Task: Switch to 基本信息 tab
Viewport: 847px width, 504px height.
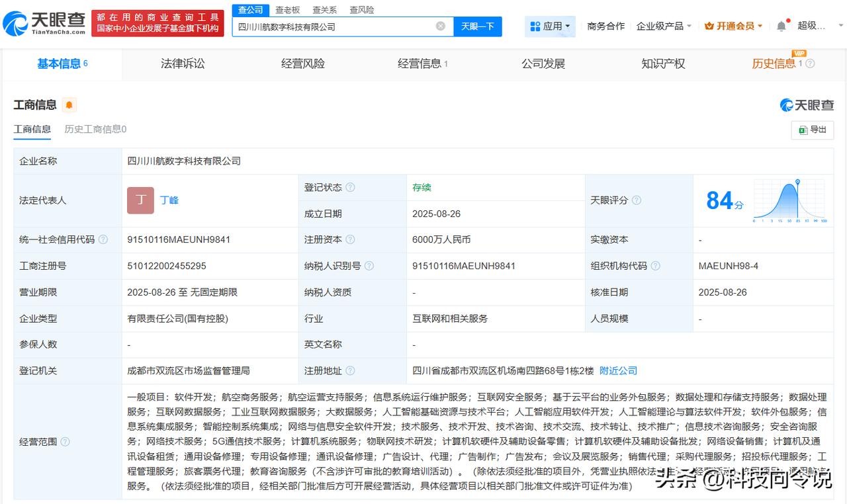Action: [62, 63]
